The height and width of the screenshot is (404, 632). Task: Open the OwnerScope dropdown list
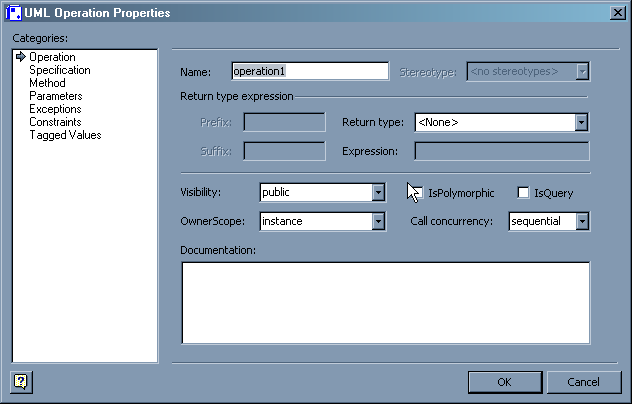(378, 221)
